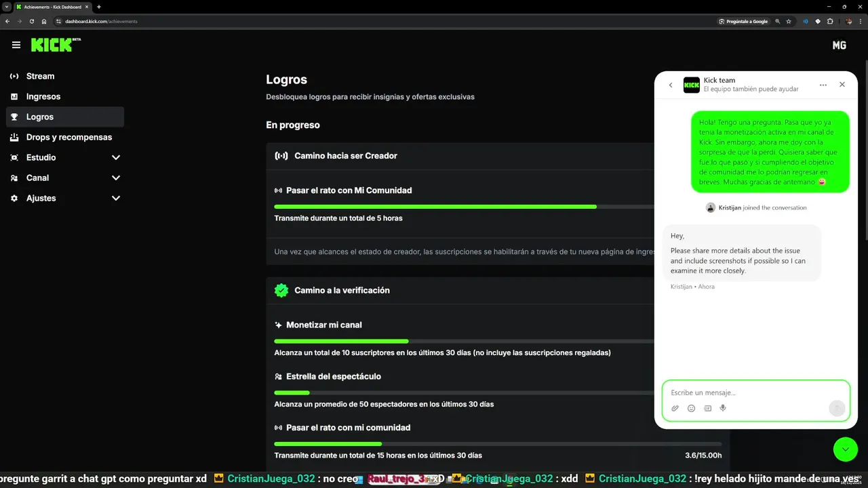The image size is (868, 488).
Task: Click the Estudio sidebar icon
Action: pyautogui.click(x=14, y=157)
